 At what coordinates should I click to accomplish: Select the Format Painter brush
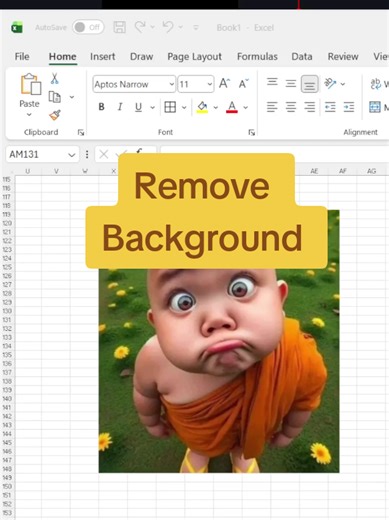[x=55, y=115]
